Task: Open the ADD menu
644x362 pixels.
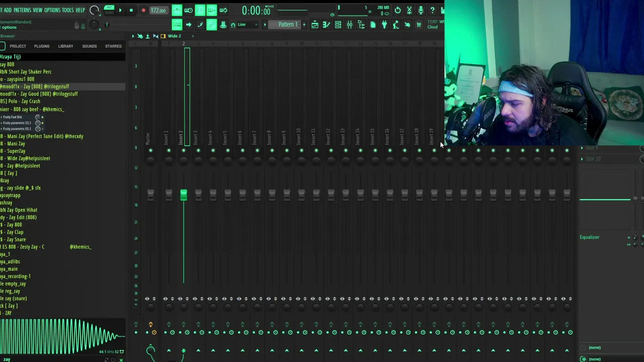Action: click(x=8, y=10)
